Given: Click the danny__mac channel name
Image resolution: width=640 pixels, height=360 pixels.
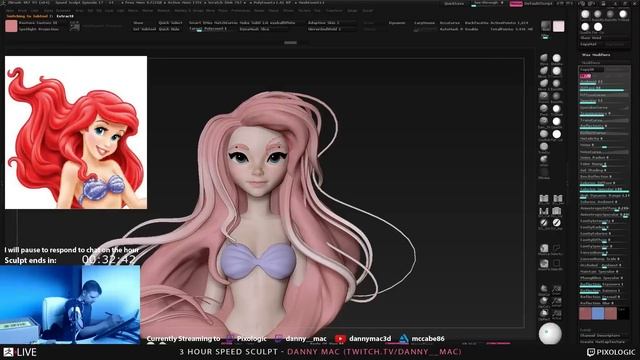Looking at the screenshot, I should click(306, 339).
